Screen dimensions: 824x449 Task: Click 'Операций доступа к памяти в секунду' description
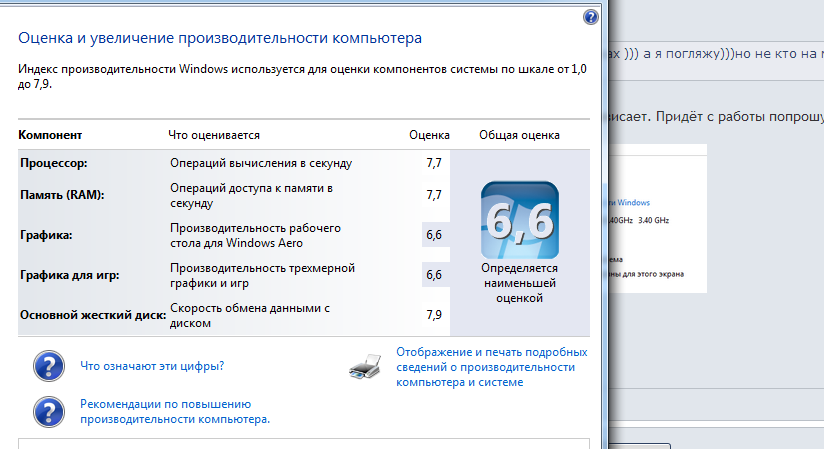pyautogui.click(x=251, y=196)
